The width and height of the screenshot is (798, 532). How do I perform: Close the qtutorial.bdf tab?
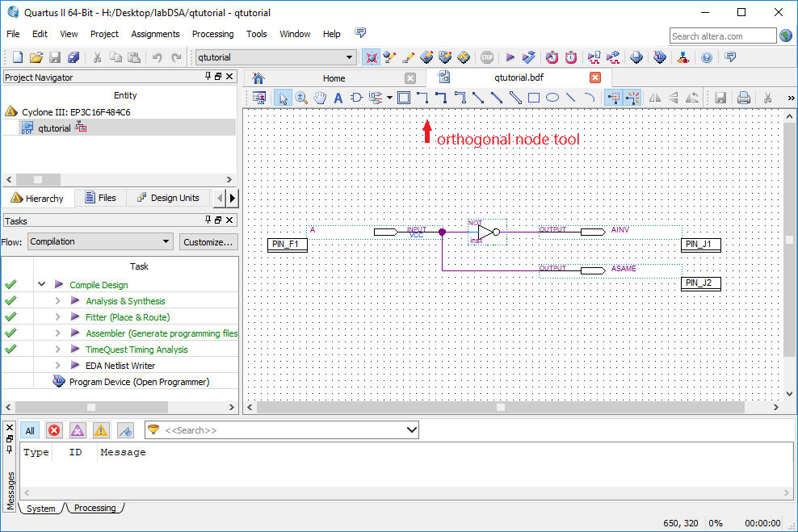(595, 77)
